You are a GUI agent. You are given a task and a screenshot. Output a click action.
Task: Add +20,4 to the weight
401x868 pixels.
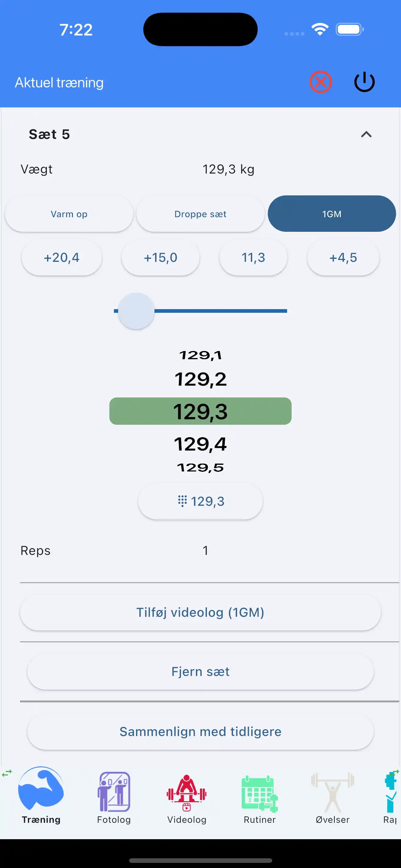click(62, 258)
